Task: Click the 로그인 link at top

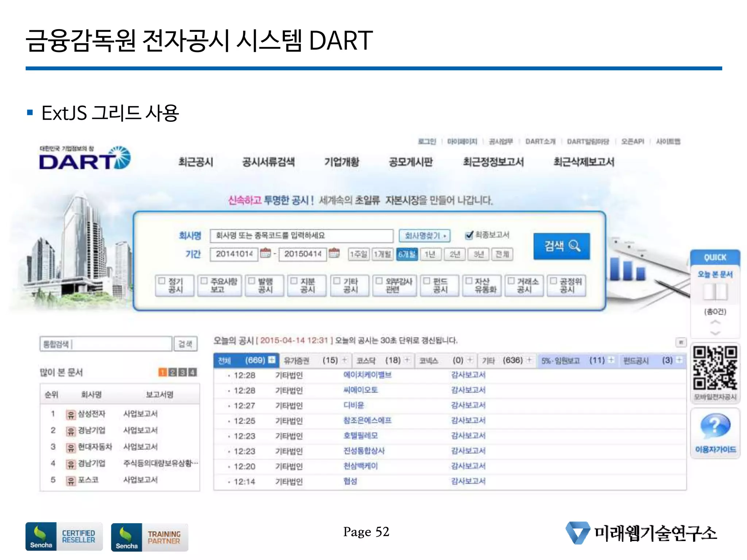Action: [x=427, y=141]
